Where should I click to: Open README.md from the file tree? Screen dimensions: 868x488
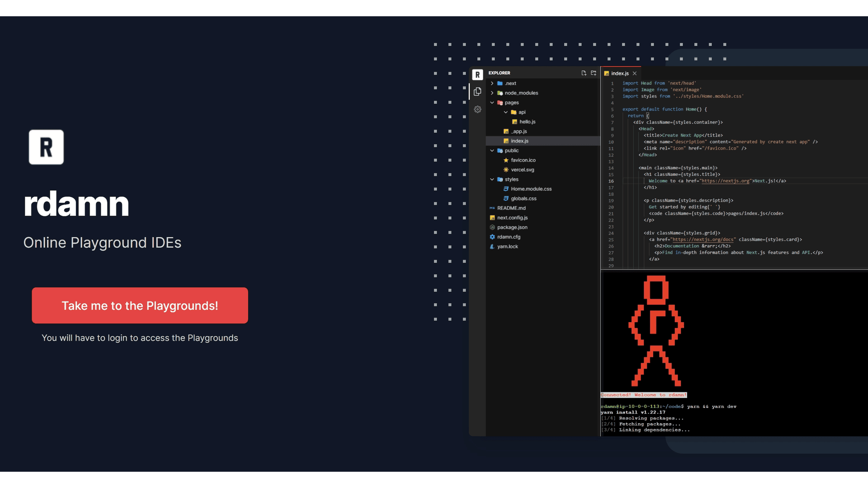[x=511, y=208]
